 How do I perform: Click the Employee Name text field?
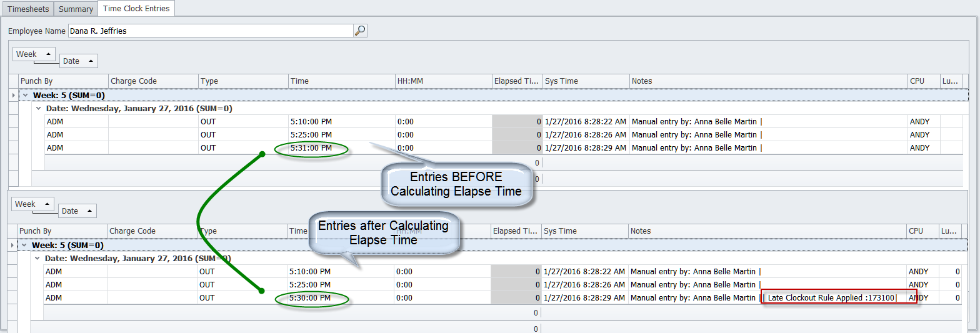(x=209, y=31)
